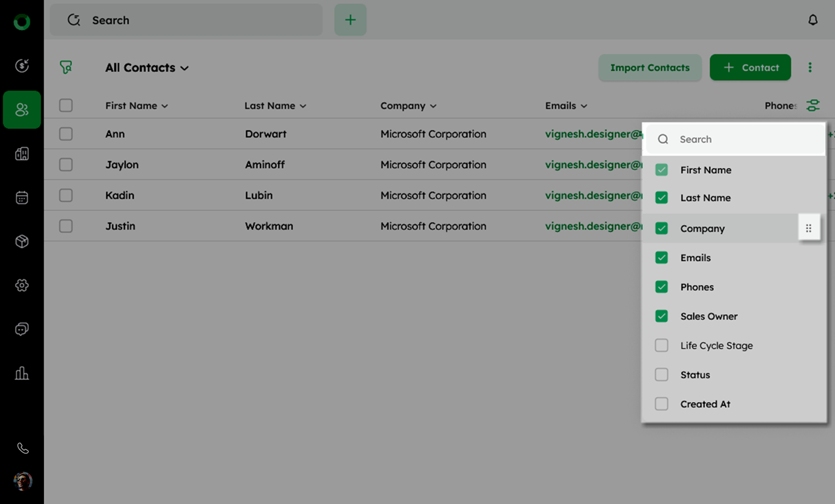Open the settings gear in sidebar

[22, 285]
